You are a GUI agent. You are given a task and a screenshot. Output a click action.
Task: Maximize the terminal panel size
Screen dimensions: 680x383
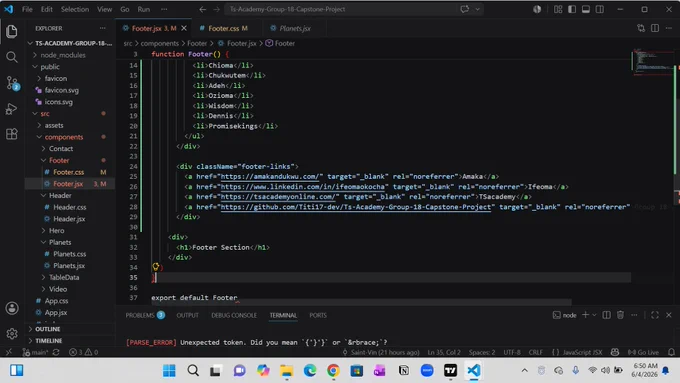pos(655,315)
